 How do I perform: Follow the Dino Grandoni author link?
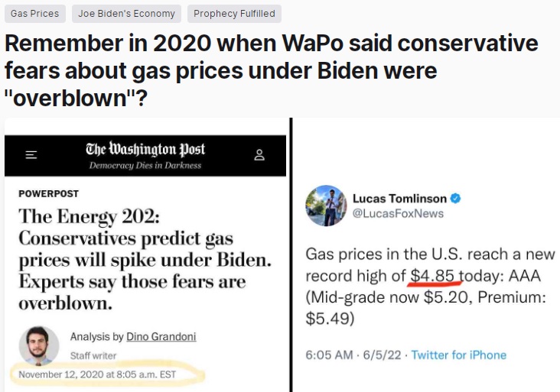click(x=161, y=337)
